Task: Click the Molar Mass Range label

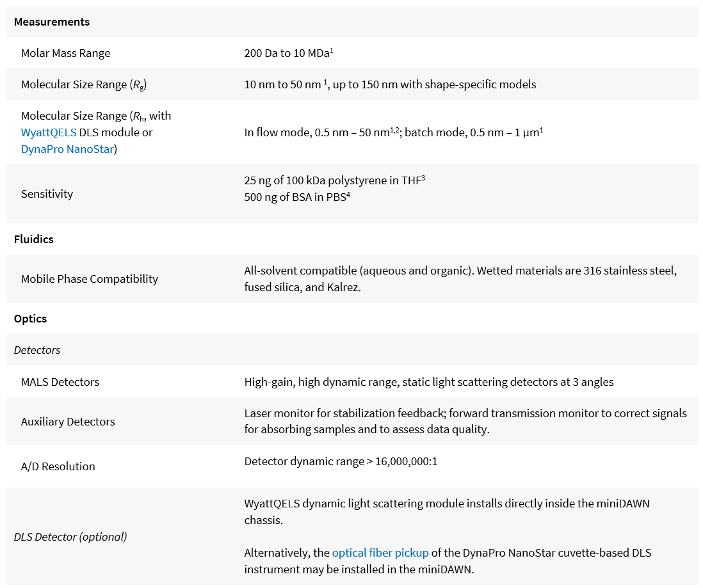Action: click(x=65, y=53)
